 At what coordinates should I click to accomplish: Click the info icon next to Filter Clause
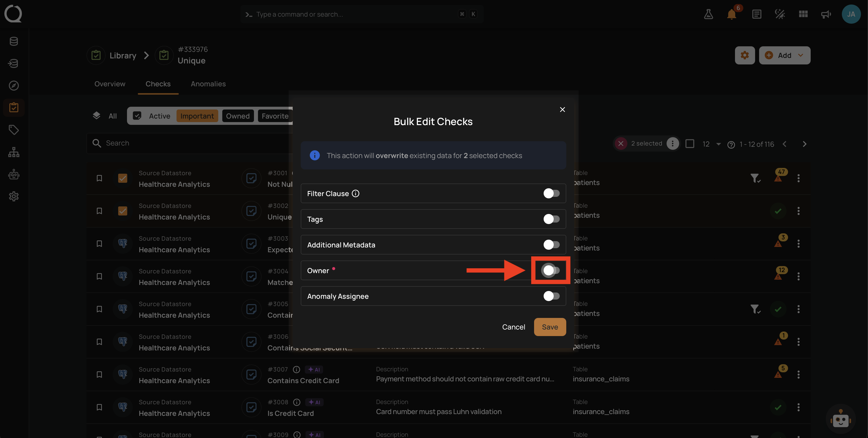[356, 193]
